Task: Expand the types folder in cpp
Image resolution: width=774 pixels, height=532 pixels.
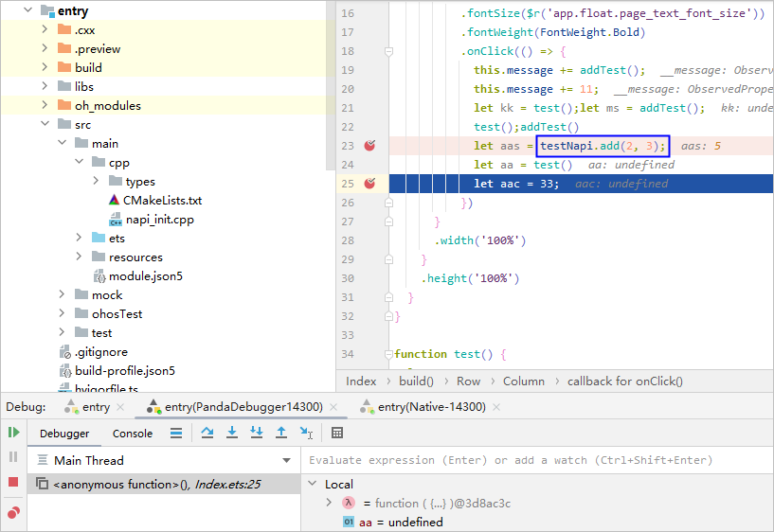Action: click(x=98, y=181)
